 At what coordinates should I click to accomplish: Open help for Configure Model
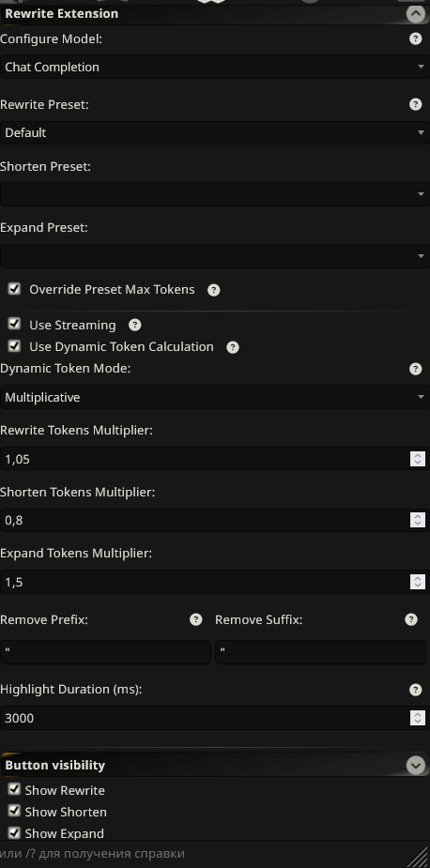pos(415,38)
